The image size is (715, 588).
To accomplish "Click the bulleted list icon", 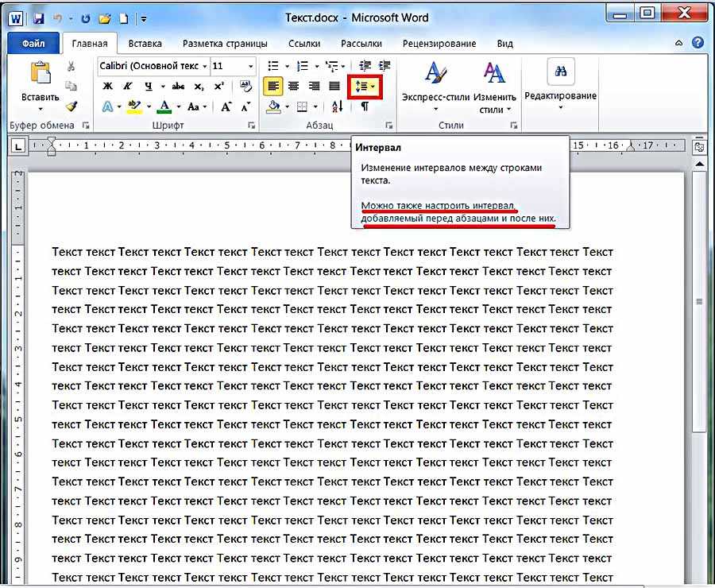I will (x=273, y=66).
